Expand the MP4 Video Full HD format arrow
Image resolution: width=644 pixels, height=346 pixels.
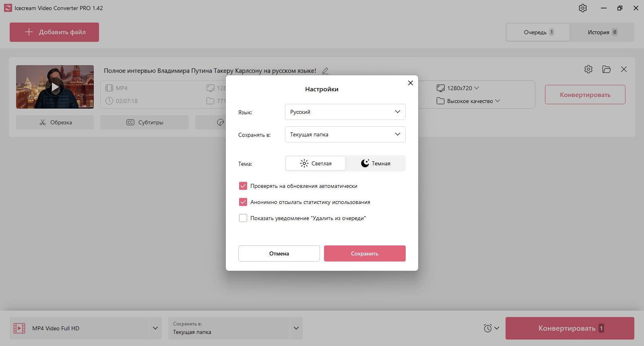155,328
